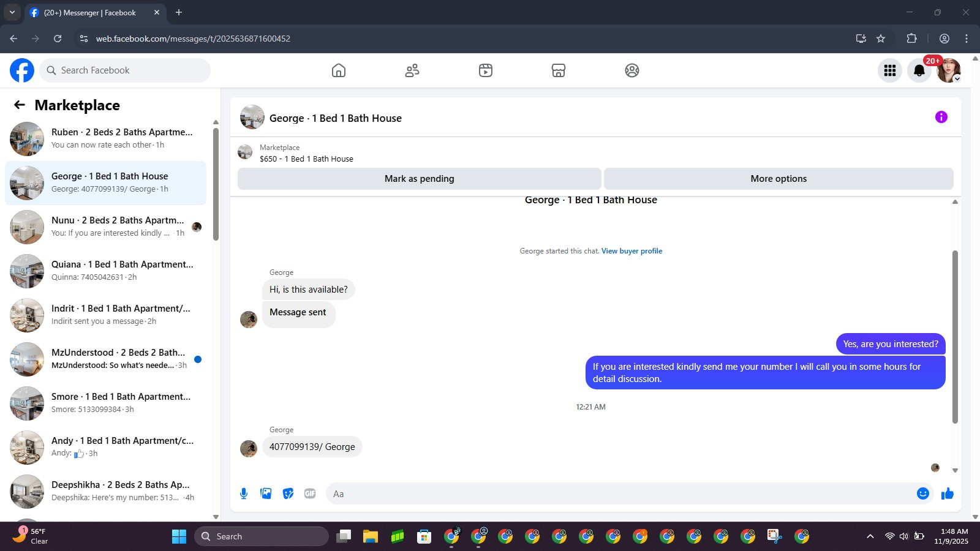Reload the page with browser refresh
The width and height of the screenshot is (980, 551).
click(x=58, y=39)
